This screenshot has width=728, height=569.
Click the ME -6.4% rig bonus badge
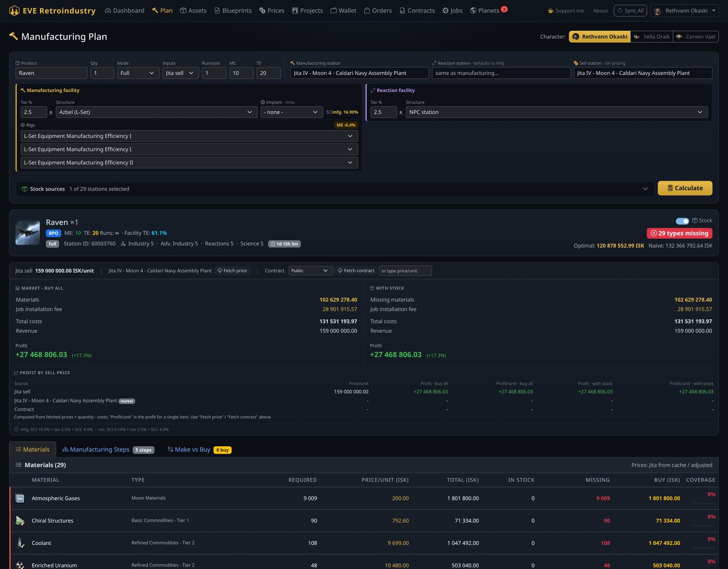346,125
